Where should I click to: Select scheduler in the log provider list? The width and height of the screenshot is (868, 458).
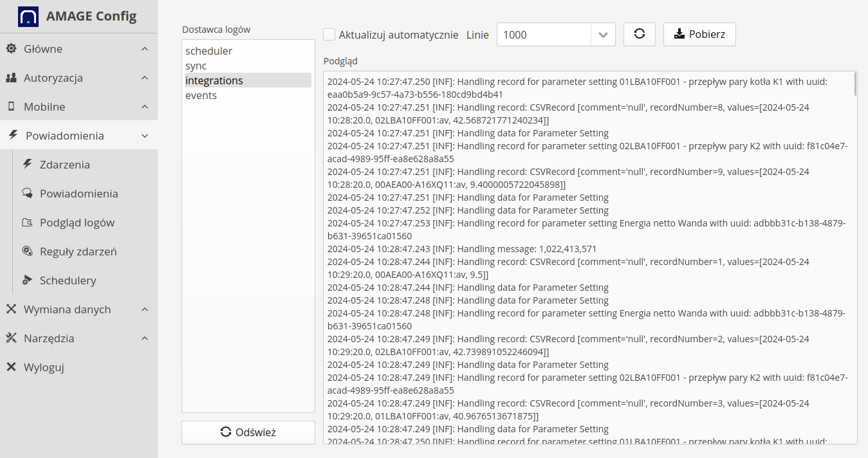pyautogui.click(x=208, y=51)
